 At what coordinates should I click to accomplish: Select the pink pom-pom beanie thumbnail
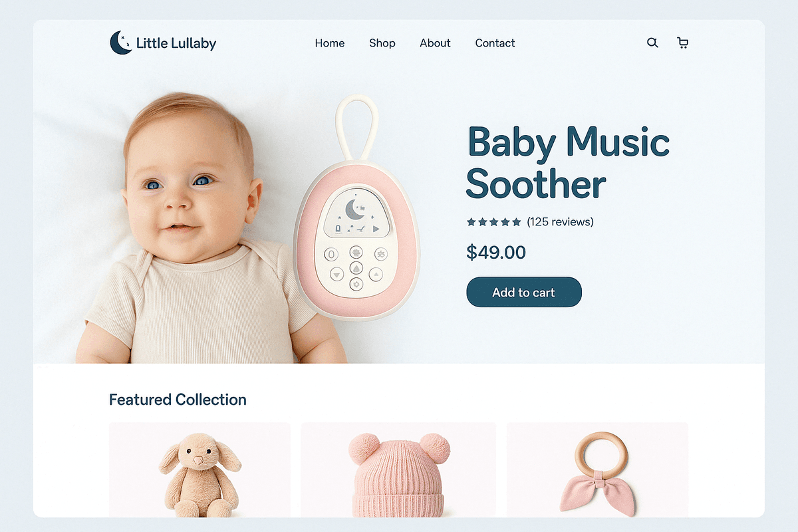pyautogui.click(x=398, y=469)
